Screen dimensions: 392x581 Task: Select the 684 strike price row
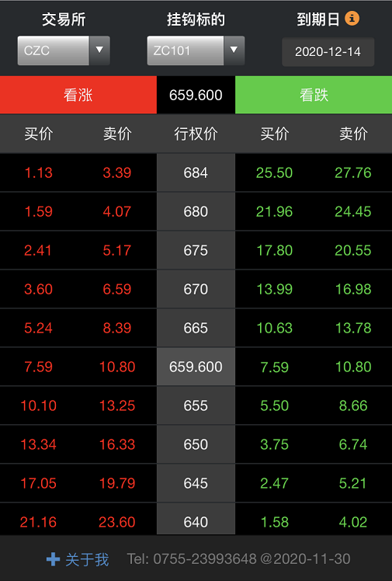(x=196, y=172)
